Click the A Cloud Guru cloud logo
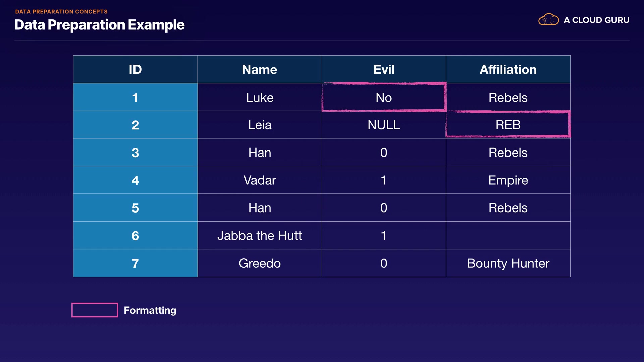 [548, 20]
